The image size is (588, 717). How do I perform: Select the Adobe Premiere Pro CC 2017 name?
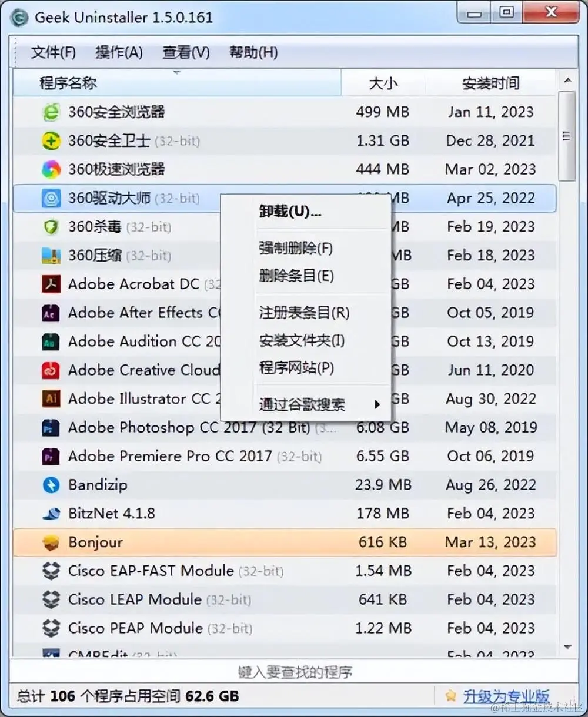[x=170, y=456]
